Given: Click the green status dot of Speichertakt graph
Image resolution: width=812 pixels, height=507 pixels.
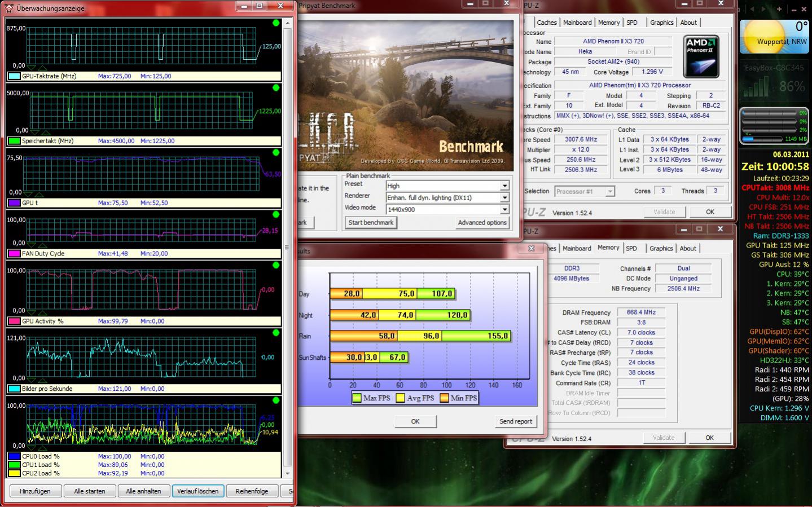Looking at the screenshot, I should click(276, 88).
